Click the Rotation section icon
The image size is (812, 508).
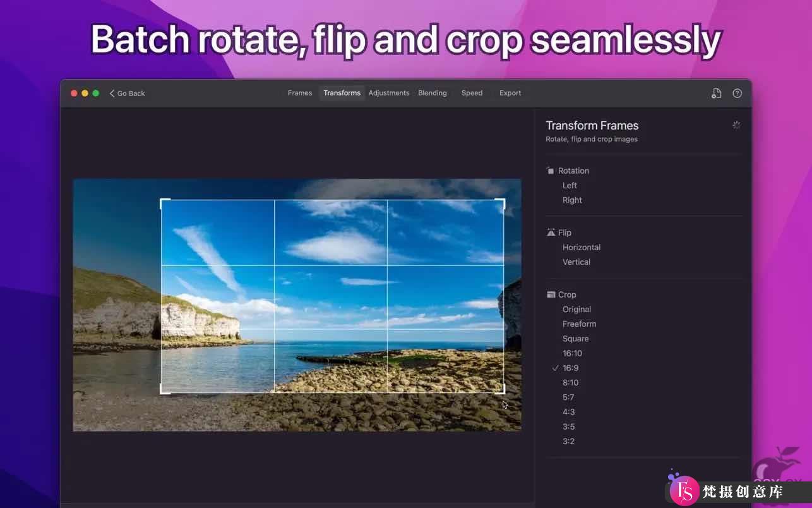point(550,171)
